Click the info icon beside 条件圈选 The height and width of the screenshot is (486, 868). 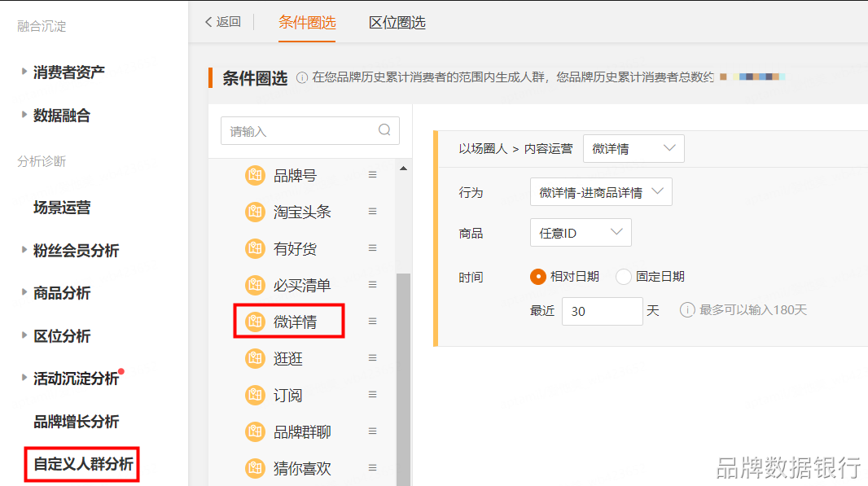click(302, 78)
